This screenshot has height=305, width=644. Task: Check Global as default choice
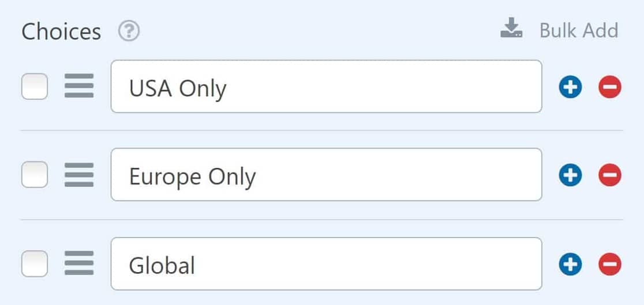(35, 263)
